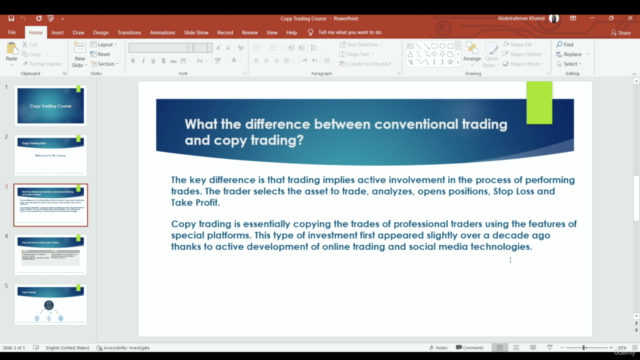640x360 pixels.
Task: Toggle align text right
Action: click(x=276, y=61)
